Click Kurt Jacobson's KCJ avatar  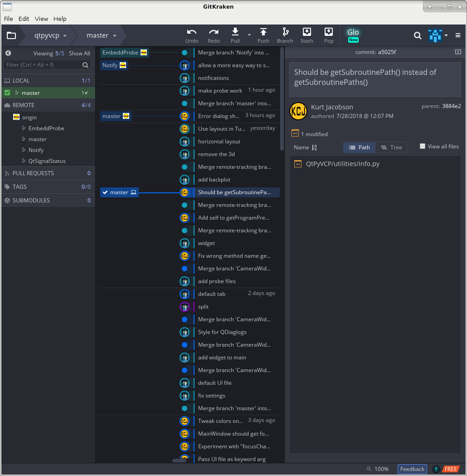(298, 111)
